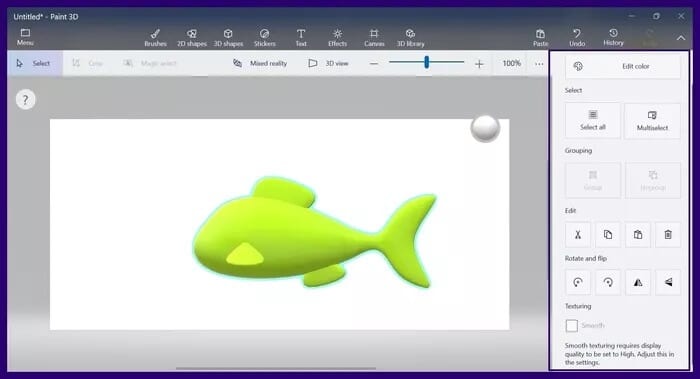This screenshot has width=700, height=379.
Task: Restore down the Paint 3D window
Action: point(656,16)
